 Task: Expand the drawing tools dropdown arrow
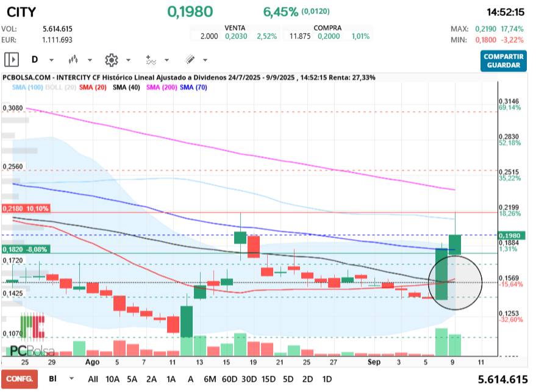[x=205, y=60]
